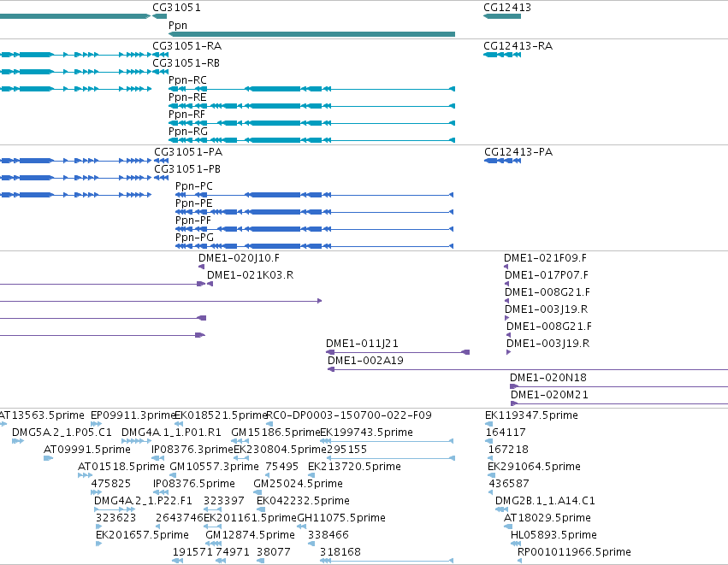The image size is (728, 565).
Task: Click the Ppn-PE protein label
Action: click(194, 203)
